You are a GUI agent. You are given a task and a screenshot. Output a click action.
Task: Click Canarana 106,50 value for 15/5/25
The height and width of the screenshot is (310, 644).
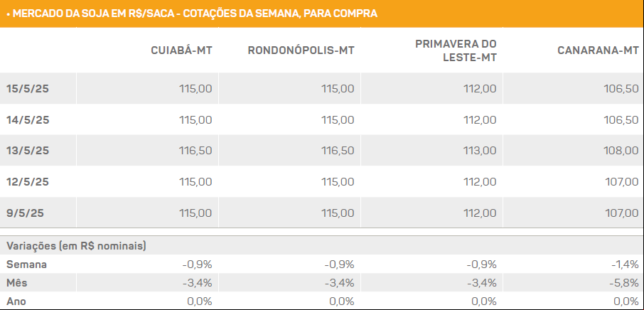621,89
